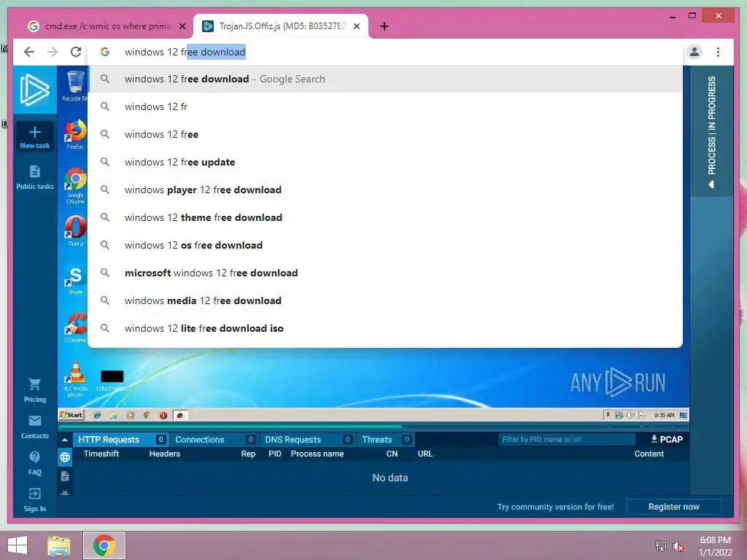Start a New task in ANY.RUN

point(35,137)
